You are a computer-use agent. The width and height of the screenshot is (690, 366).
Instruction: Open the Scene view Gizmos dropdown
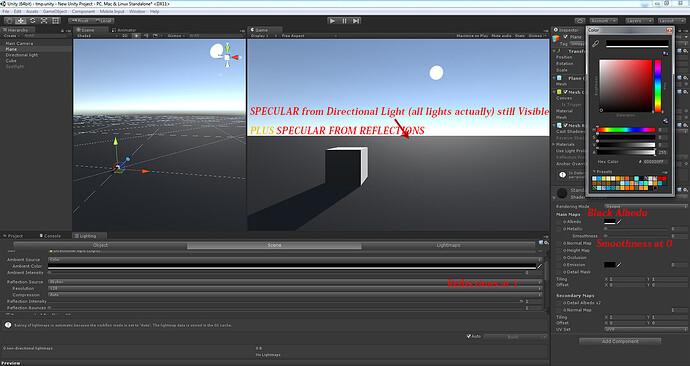tap(176, 36)
